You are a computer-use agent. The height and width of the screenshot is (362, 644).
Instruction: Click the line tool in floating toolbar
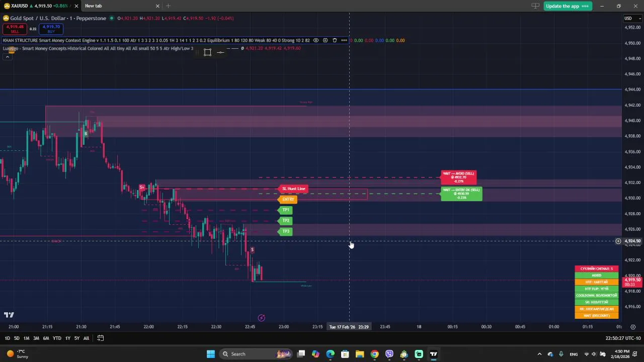click(220, 52)
